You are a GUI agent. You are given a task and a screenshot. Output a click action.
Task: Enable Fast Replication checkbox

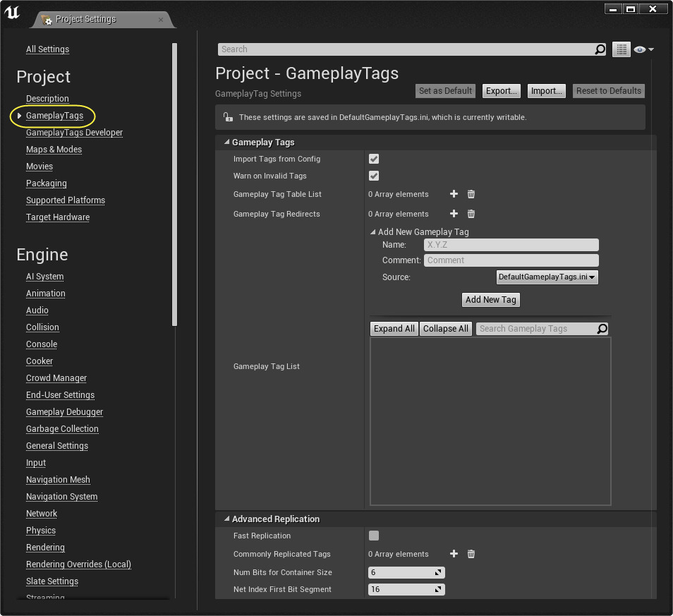[x=374, y=536]
